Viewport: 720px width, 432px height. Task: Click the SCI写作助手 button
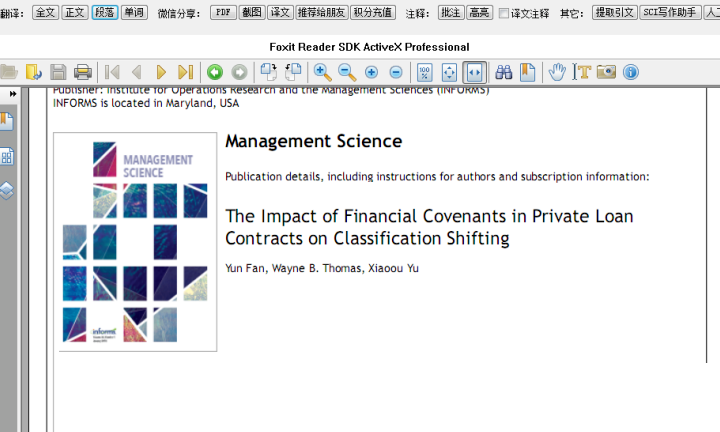tap(670, 12)
